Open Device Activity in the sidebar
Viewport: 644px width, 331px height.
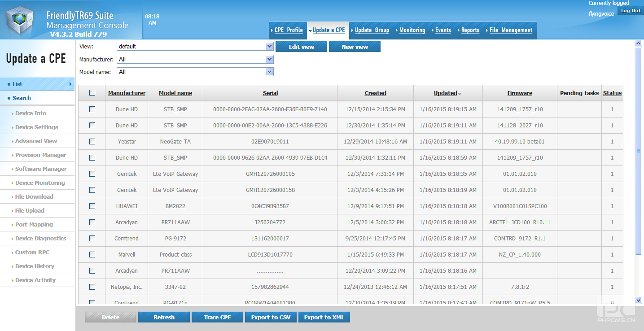coord(37,280)
